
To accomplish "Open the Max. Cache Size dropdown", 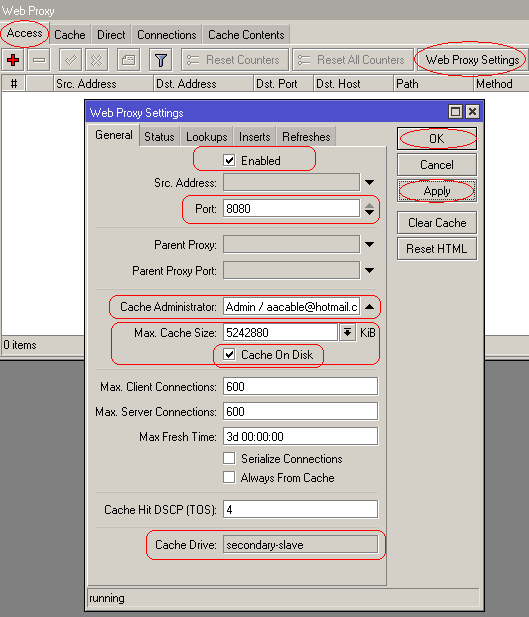I will coord(347,333).
